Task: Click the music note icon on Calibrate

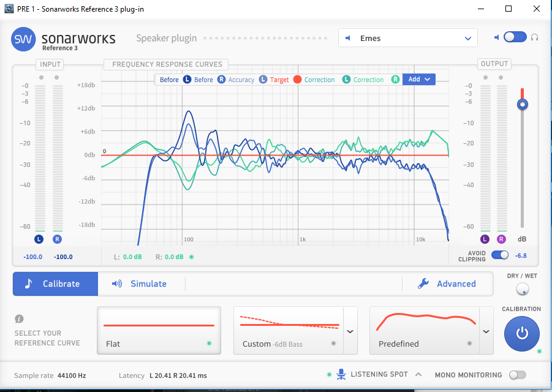Action: (x=29, y=284)
